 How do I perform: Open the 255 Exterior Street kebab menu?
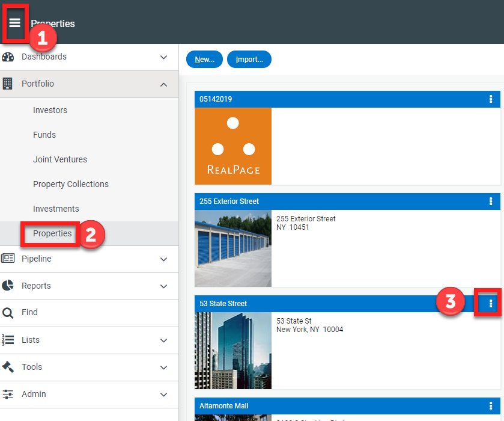[x=491, y=201]
